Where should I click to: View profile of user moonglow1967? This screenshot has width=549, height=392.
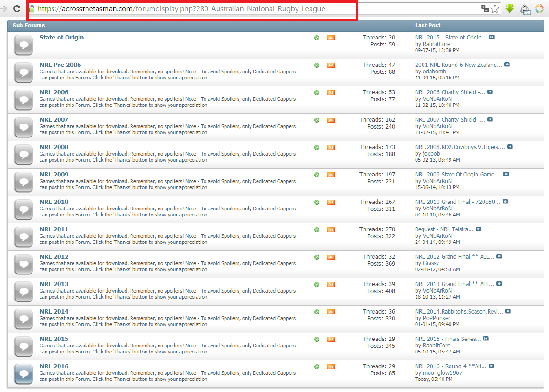[443, 373]
